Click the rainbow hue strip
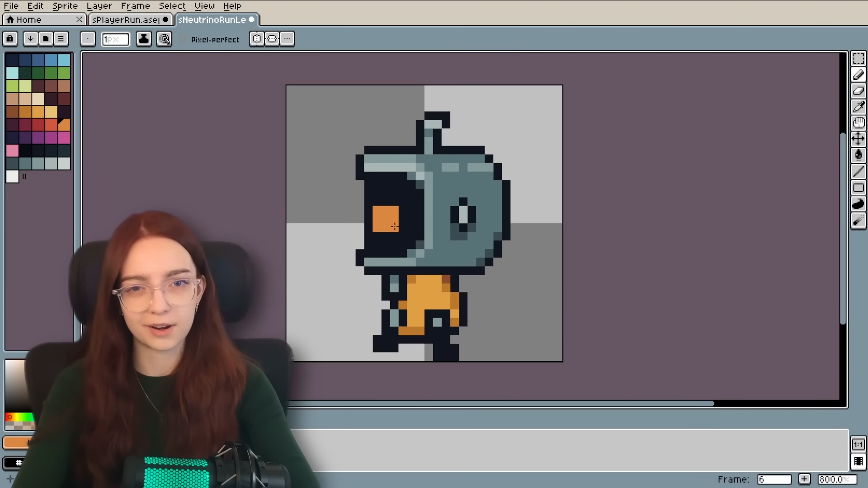Image resolution: width=868 pixels, height=488 pixels. (19, 417)
